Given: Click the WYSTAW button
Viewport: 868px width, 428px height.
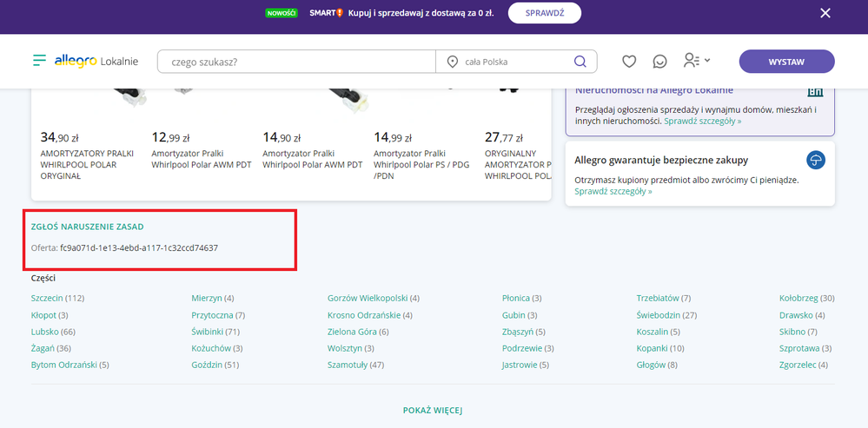Looking at the screenshot, I should (786, 62).
